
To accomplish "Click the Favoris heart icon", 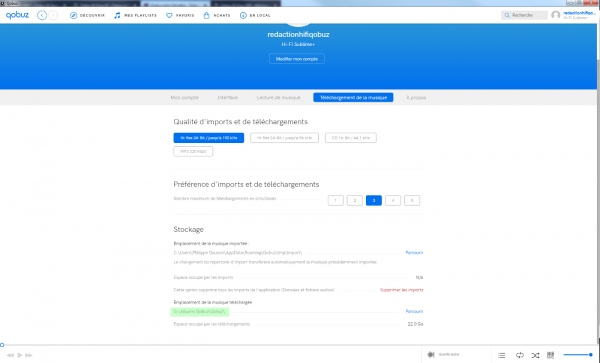I will (x=169, y=15).
